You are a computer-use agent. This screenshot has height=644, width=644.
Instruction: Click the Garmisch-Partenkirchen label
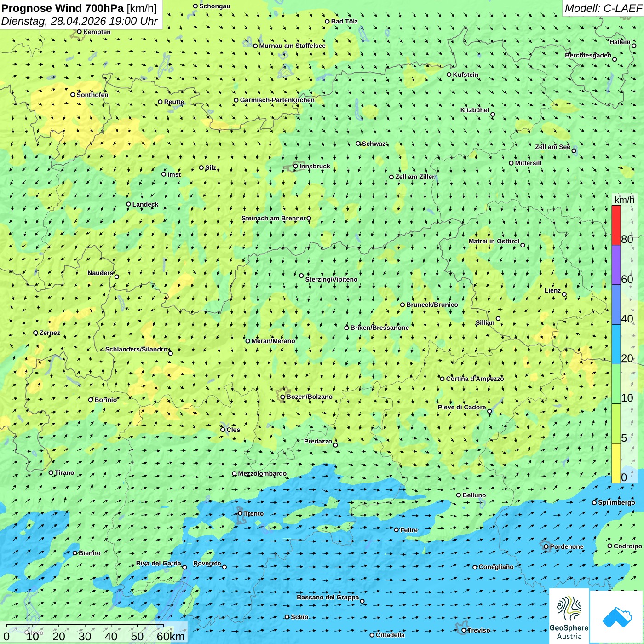pyautogui.click(x=277, y=100)
